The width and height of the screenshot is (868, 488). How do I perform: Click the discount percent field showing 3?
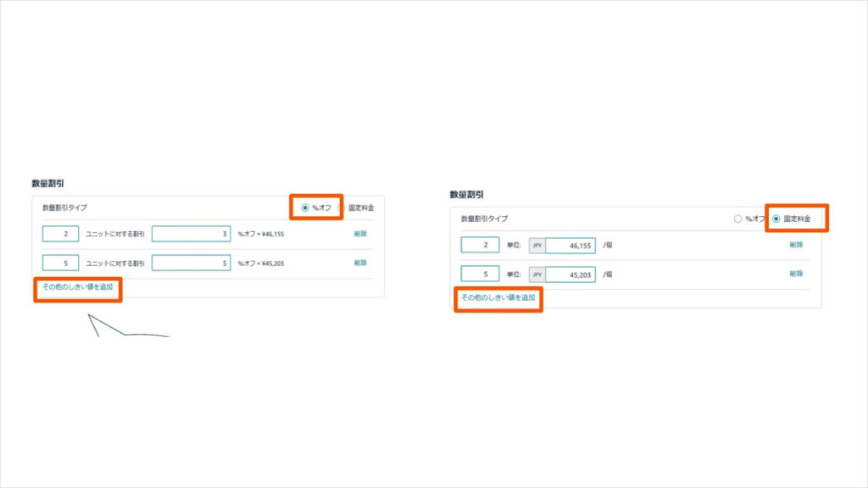[191, 234]
